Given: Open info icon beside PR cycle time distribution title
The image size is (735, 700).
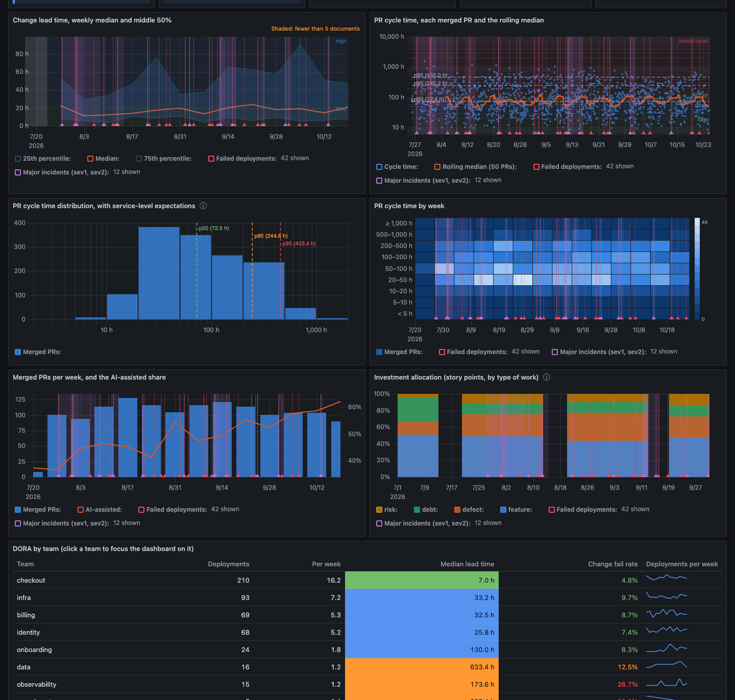Looking at the screenshot, I should (203, 206).
